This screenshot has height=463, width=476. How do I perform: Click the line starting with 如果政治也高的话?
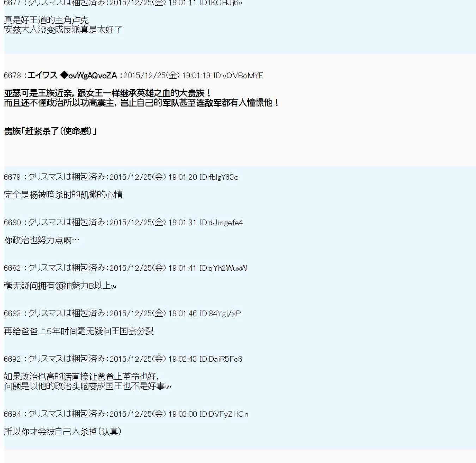pyautogui.click(x=81, y=377)
